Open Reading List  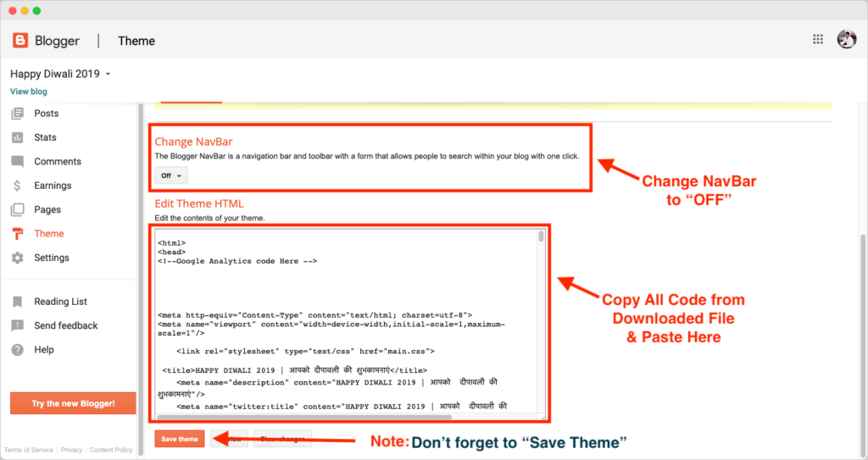[x=61, y=302]
